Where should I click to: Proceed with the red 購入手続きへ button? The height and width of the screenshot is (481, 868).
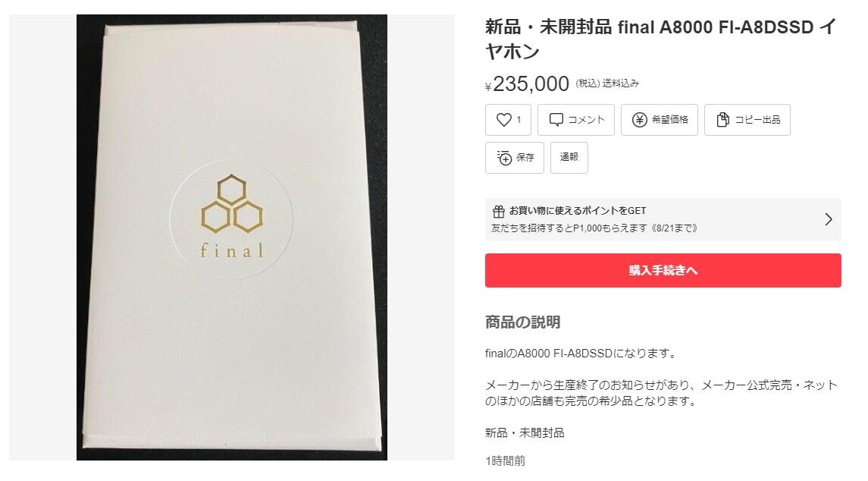[x=663, y=270]
